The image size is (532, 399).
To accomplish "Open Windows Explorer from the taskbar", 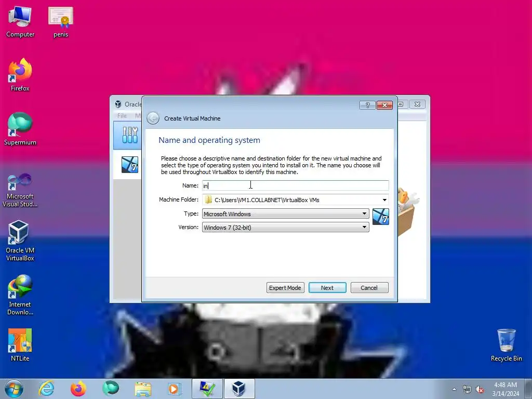I will [x=143, y=389].
